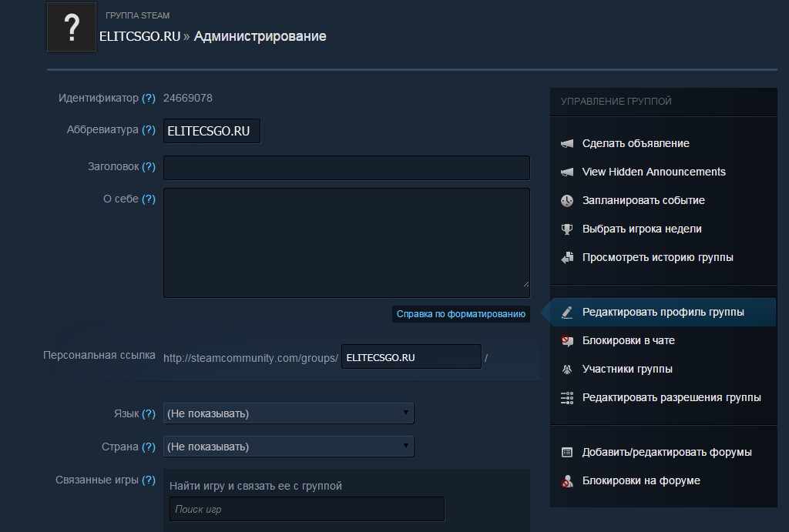
Task: Click inside the О себе text area
Action: (346, 242)
